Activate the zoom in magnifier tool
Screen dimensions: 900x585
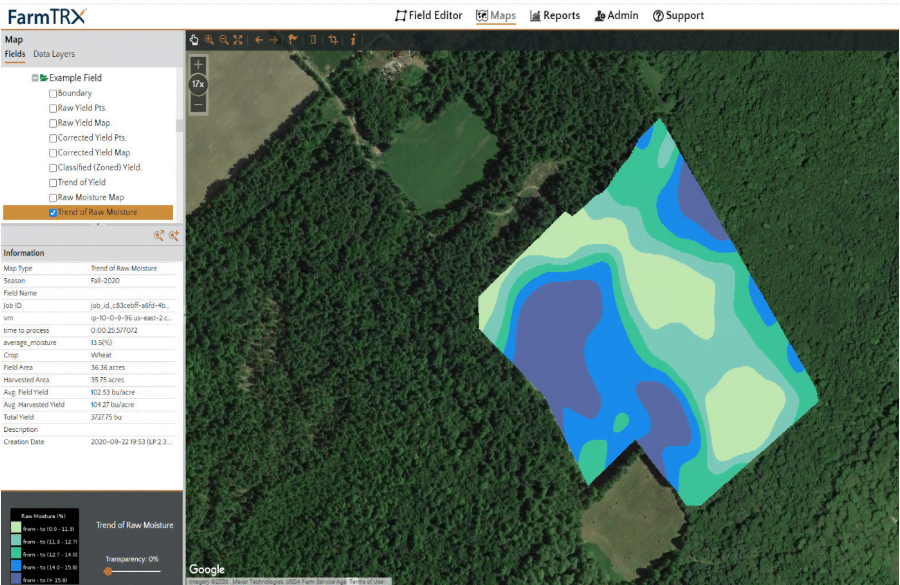click(210, 40)
